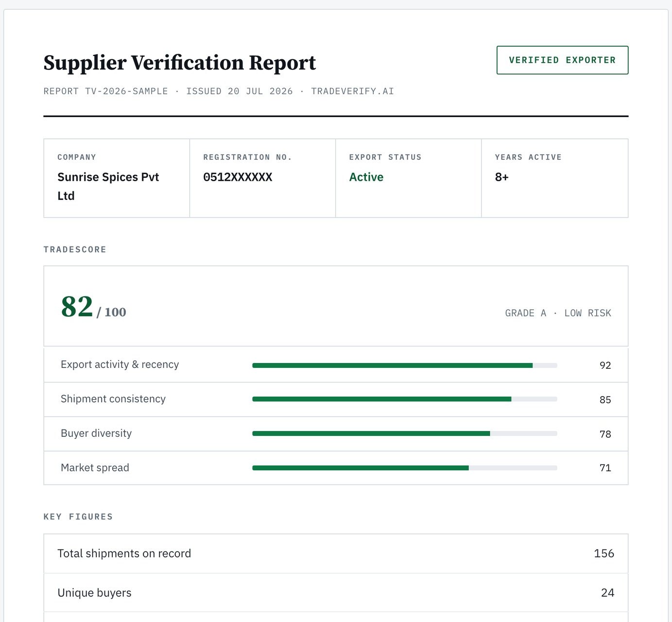Click the Grade A · Low Risk rating
This screenshot has height=622, width=672.
click(x=558, y=313)
